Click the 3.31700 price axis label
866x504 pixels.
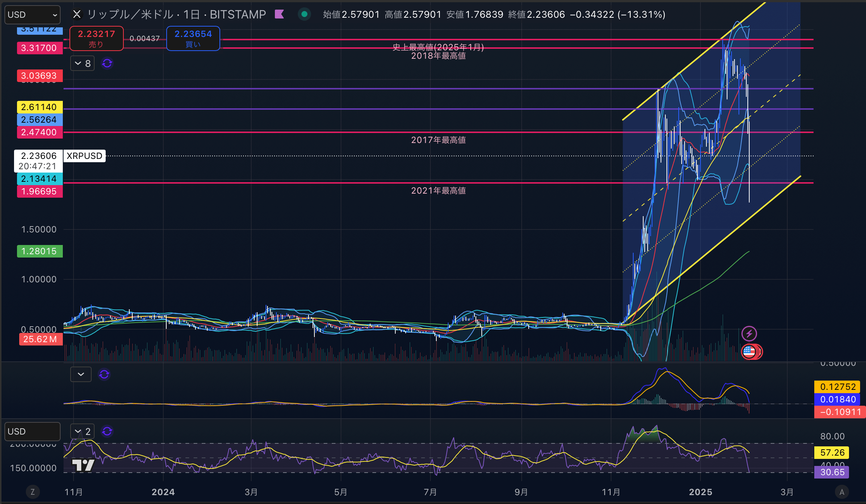click(x=40, y=48)
